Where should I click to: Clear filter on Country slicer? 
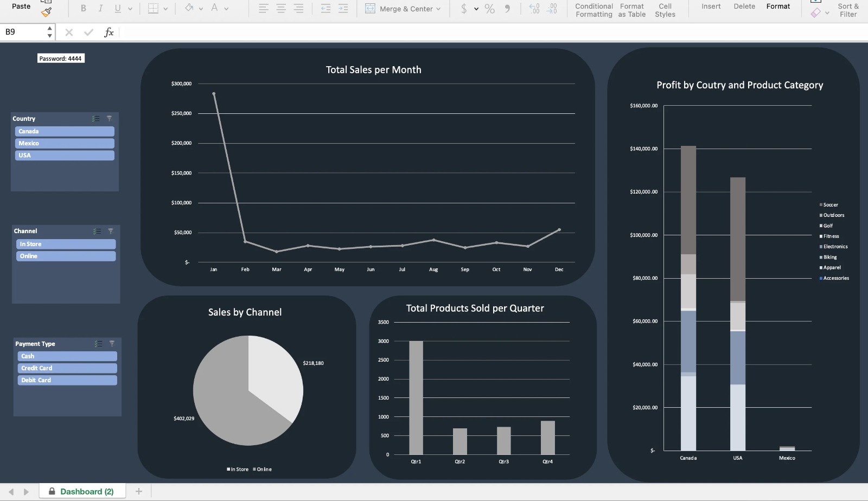[x=109, y=118]
